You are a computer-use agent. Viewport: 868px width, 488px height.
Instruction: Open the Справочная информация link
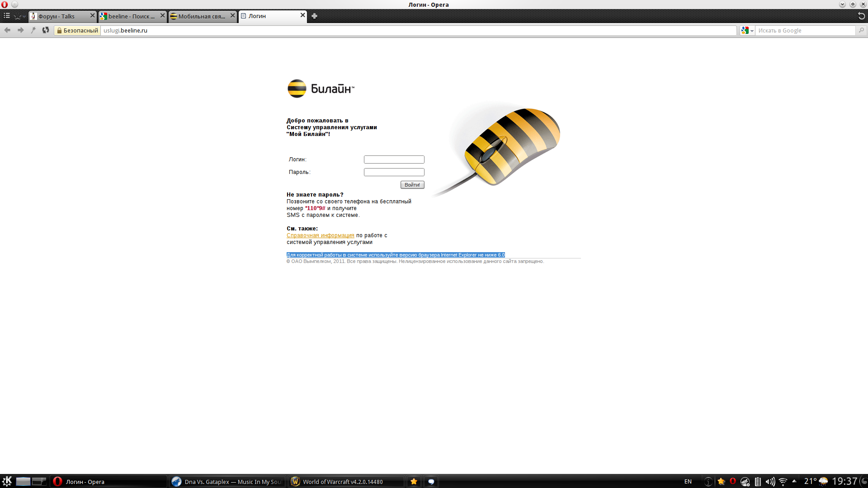pos(321,235)
